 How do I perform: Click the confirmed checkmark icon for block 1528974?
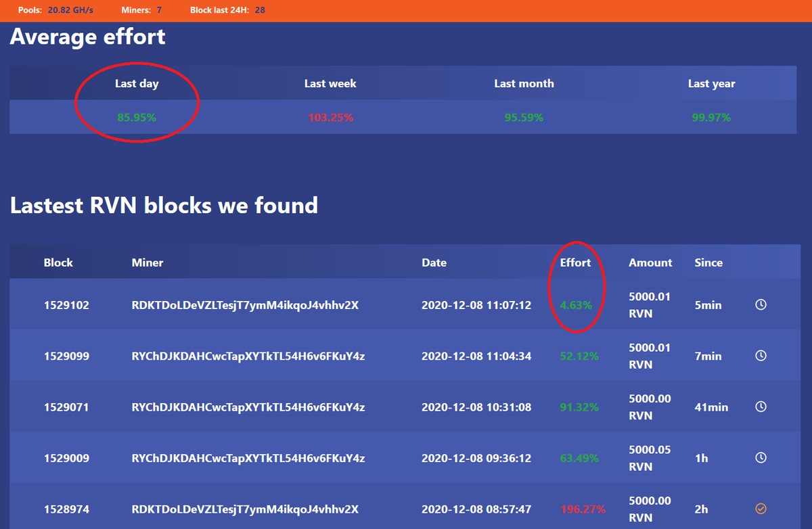761,509
